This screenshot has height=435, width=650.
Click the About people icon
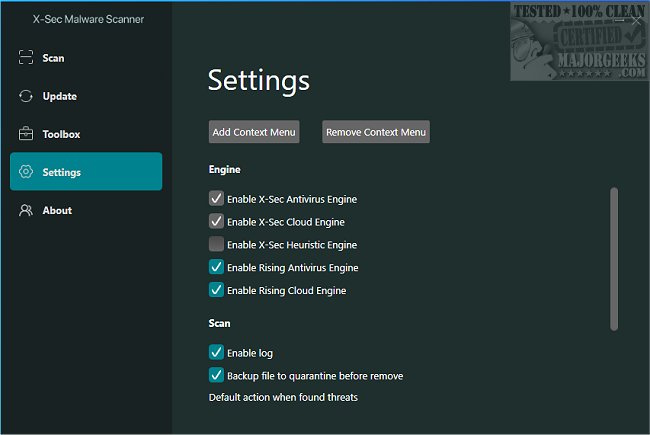click(x=26, y=210)
